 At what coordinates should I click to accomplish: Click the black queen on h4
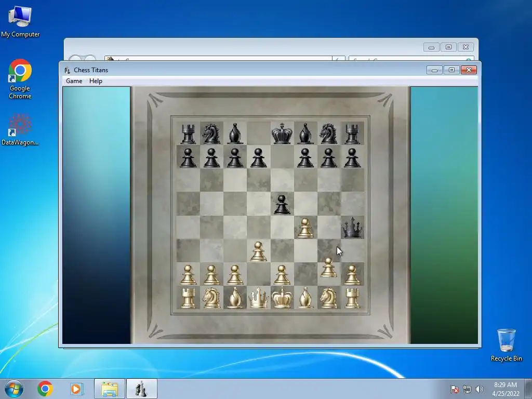353,228
